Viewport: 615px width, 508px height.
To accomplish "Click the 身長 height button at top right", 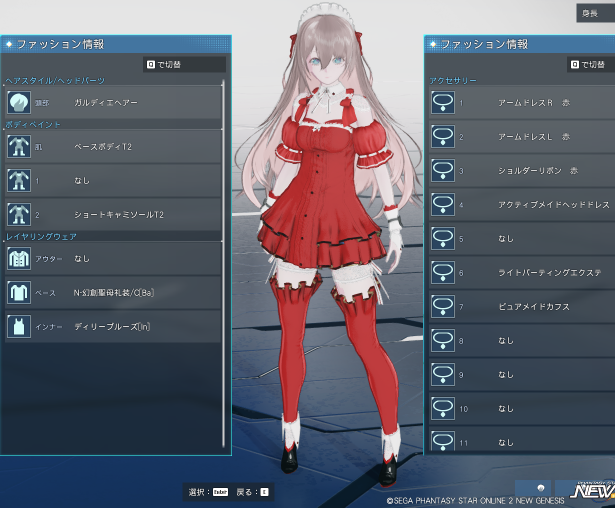I will (595, 13).
